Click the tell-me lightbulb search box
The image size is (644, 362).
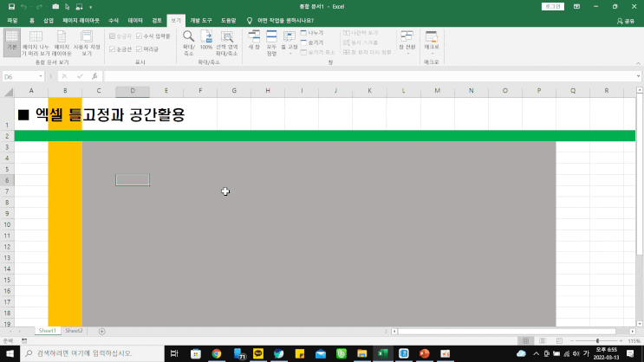tap(281, 21)
